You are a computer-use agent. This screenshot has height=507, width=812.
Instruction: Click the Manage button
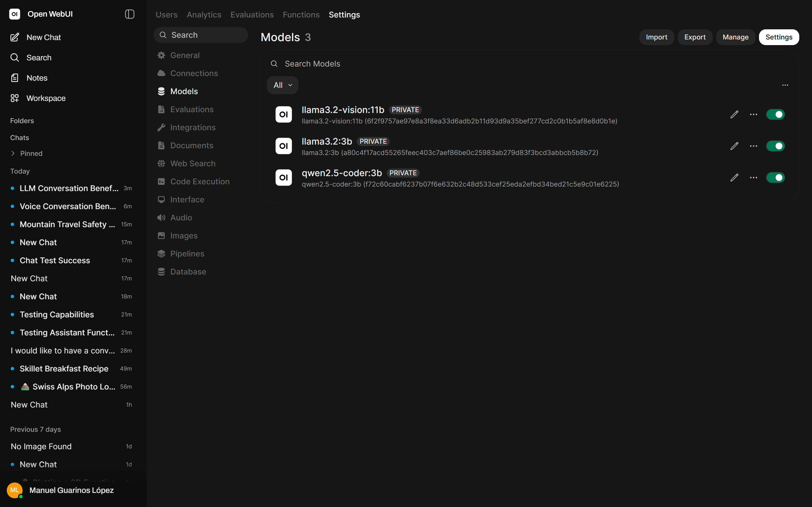(735, 37)
